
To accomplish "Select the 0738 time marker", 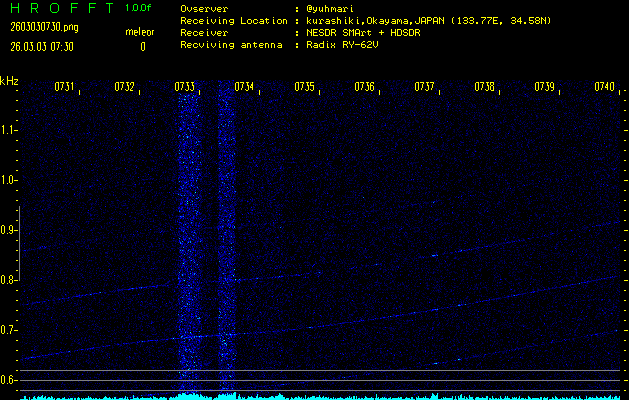I will (x=484, y=88).
